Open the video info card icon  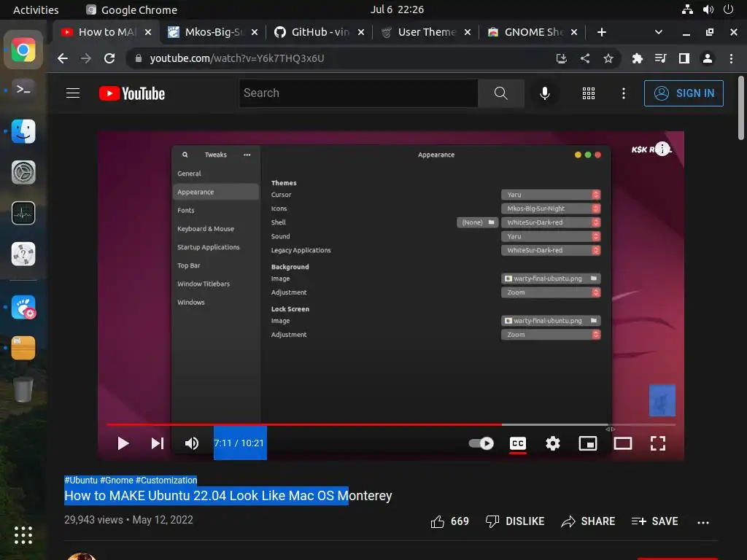(x=662, y=149)
